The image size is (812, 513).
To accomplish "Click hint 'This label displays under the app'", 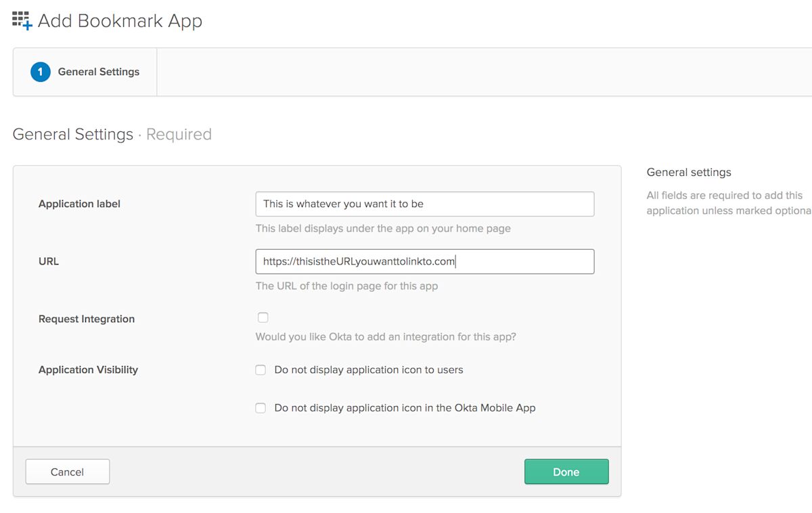I will (383, 229).
